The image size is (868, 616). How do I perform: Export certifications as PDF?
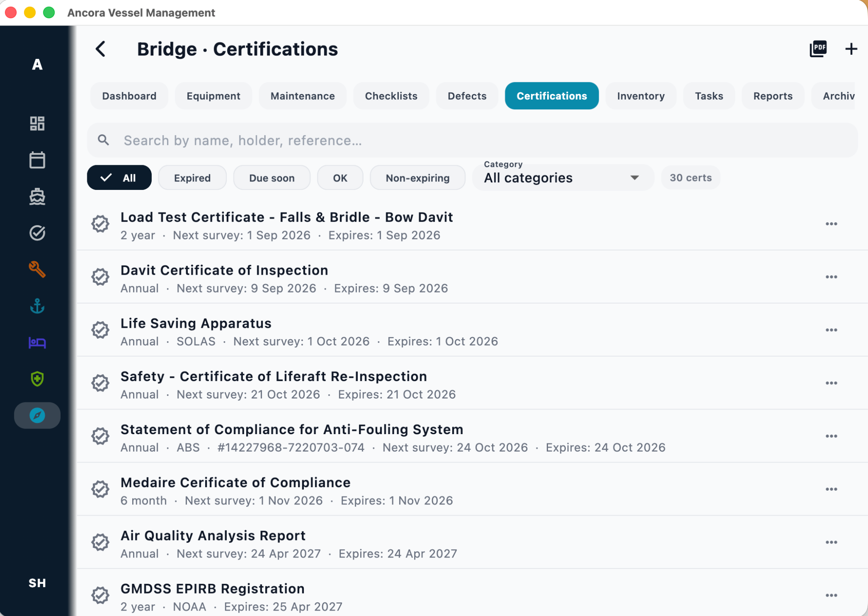point(818,49)
